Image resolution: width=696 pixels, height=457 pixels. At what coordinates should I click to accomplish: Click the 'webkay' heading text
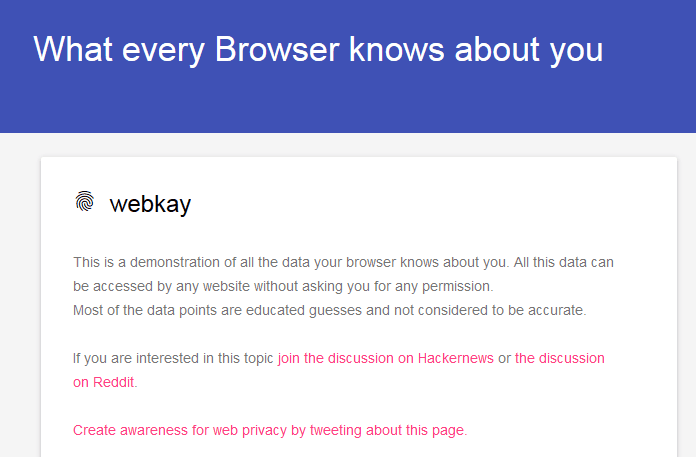150,204
